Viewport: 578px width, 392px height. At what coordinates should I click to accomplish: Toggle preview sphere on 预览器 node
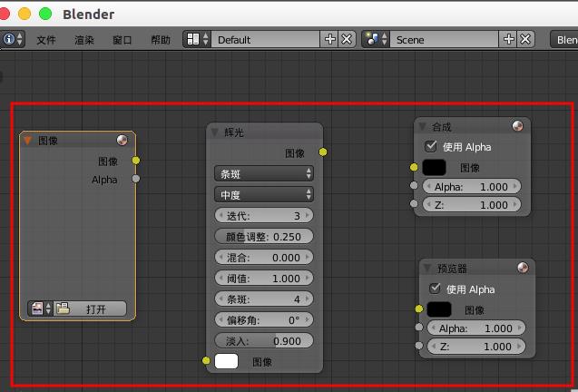[523, 268]
